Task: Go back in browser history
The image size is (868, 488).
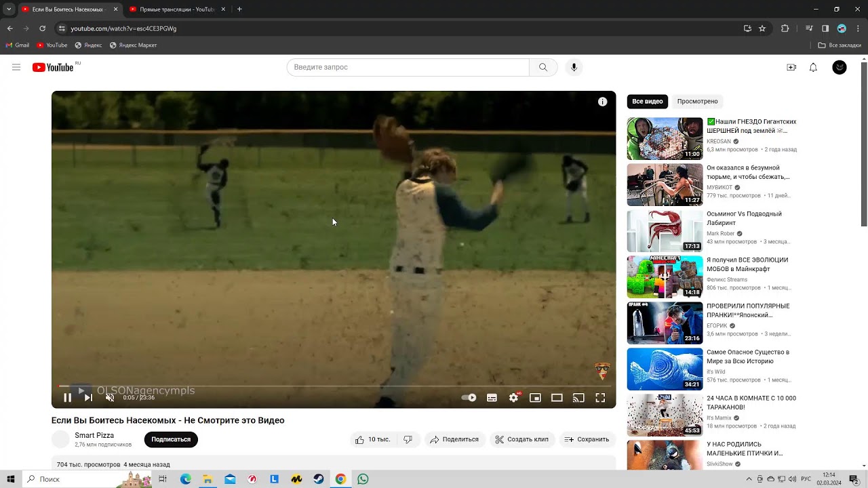Action: [x=9, y=28]
